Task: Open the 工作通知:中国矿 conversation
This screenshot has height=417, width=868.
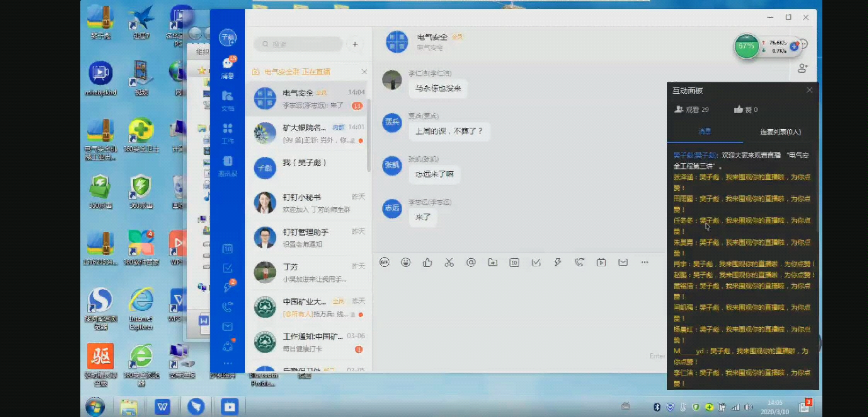Action: pyautogui.click(x=306, y=342)
